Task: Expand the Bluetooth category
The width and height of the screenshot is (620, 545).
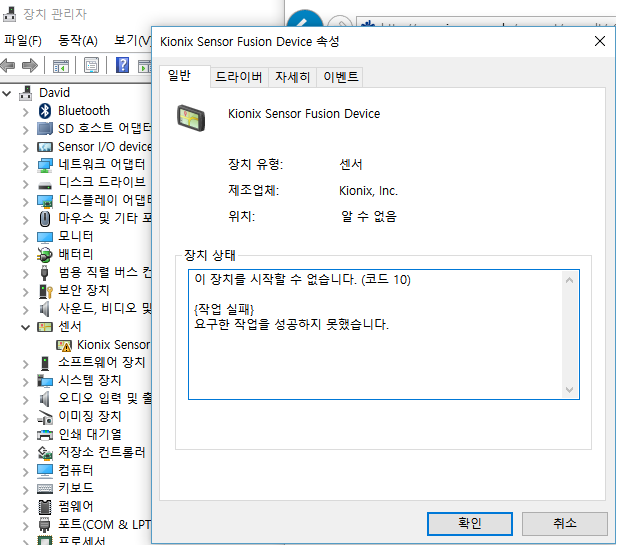Action: [x=26, y=112]
